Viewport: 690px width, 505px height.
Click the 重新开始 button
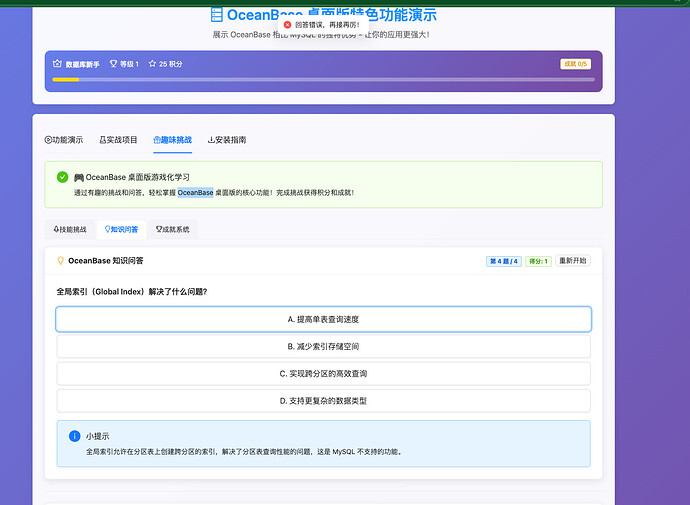point(573,260)
